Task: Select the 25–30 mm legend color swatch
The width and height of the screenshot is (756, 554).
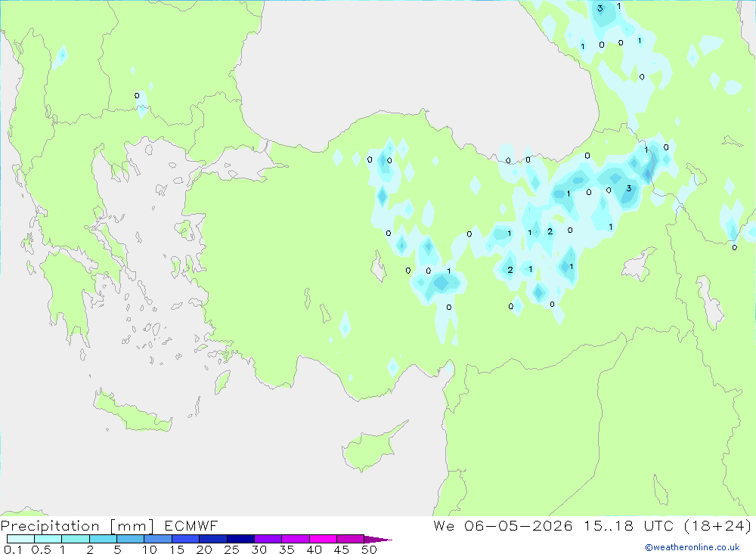Action: [x=240, y=539]
